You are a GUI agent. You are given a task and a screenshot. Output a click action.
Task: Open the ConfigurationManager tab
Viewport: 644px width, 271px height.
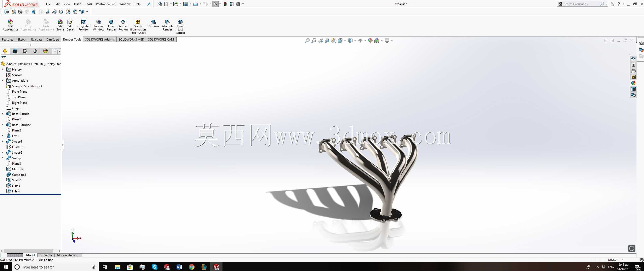point(25,51)
